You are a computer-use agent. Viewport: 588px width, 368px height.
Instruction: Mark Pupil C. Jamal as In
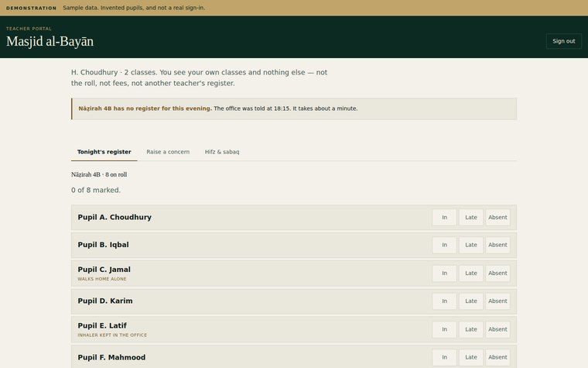tap(444, 273)
